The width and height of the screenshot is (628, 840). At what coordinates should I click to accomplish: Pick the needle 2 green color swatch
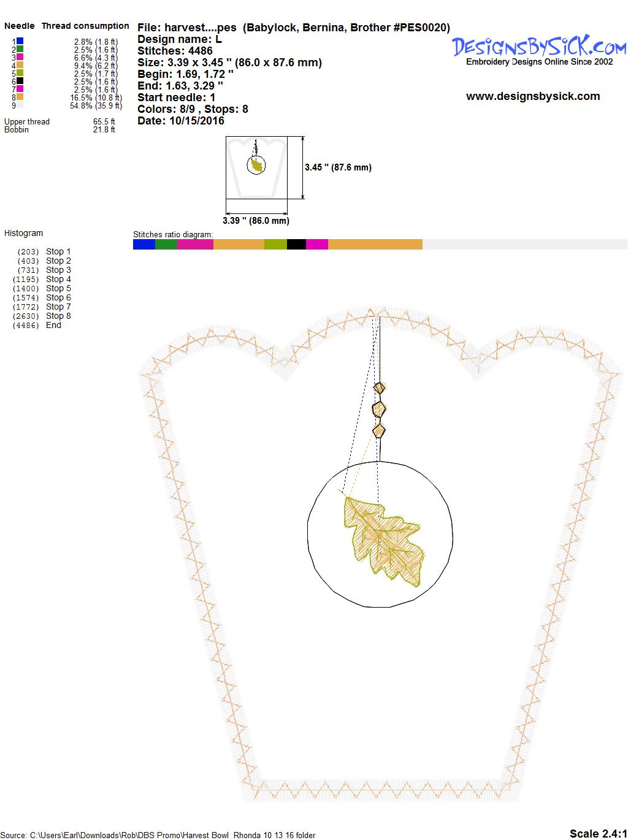coord(20,49)
